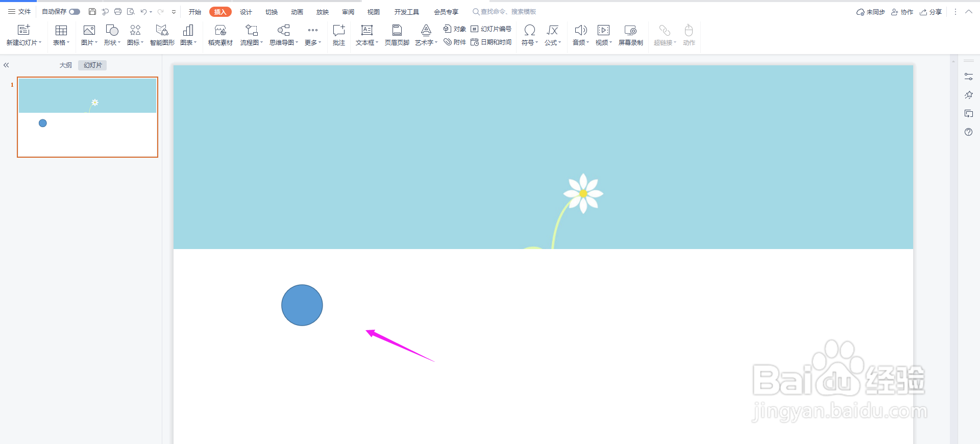The height and width of the screenshot is (444, 980).
Task: Select slide 1 thumbnail
Action: click(x=88, y=117)
